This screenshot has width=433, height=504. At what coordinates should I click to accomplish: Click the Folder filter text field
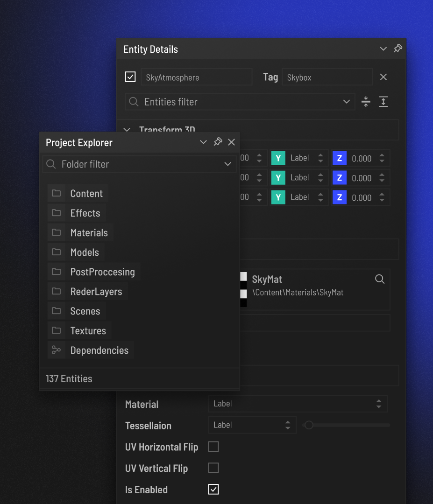[140, 164]
